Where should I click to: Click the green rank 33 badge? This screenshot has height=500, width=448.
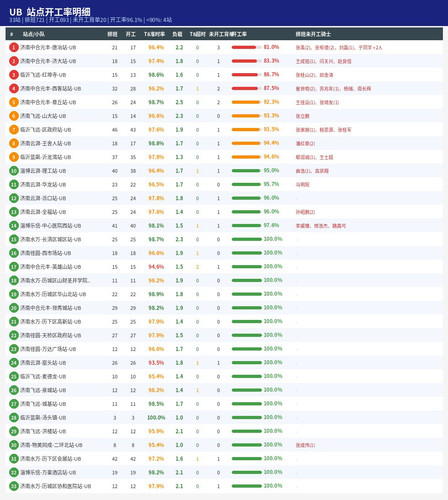point(14,486)
